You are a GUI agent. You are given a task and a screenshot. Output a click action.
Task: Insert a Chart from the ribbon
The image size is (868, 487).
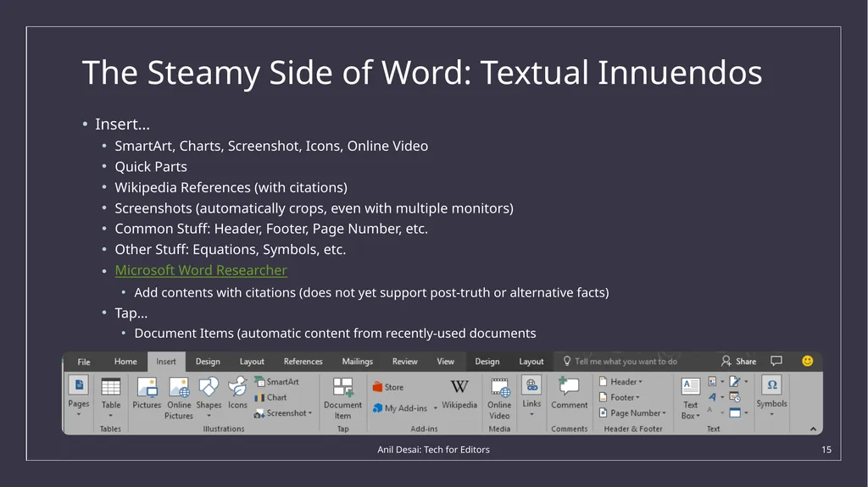(270, 397)
